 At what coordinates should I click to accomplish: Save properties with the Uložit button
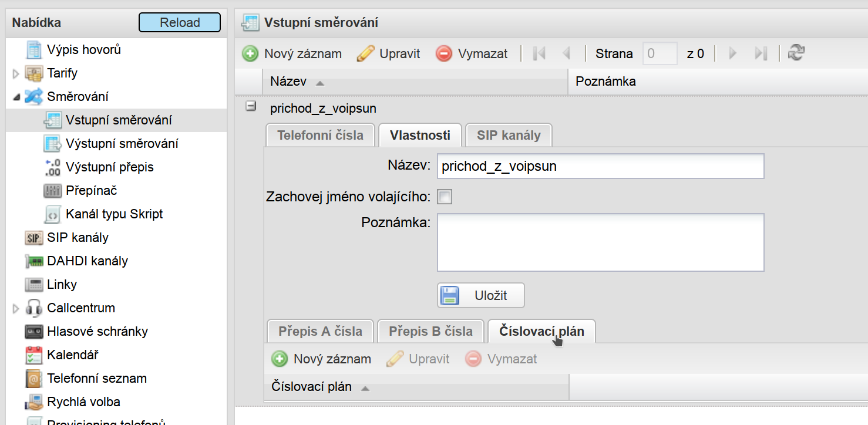coord(481,295)
